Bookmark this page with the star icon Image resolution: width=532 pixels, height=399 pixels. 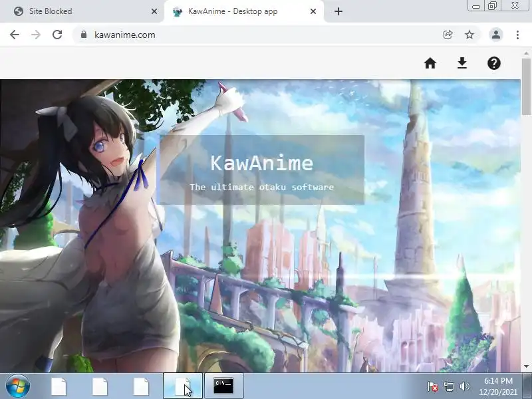(469, 35)
